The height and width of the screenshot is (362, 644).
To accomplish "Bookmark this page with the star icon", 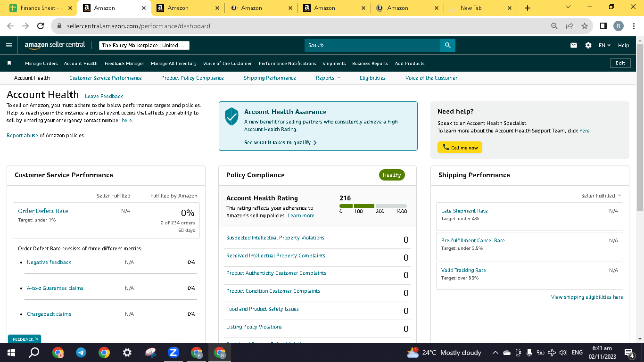I will [x=585, y=26].
